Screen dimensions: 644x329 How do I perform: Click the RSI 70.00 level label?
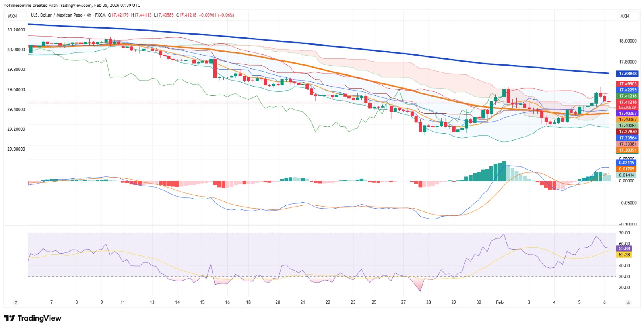[x=624, y=233]
